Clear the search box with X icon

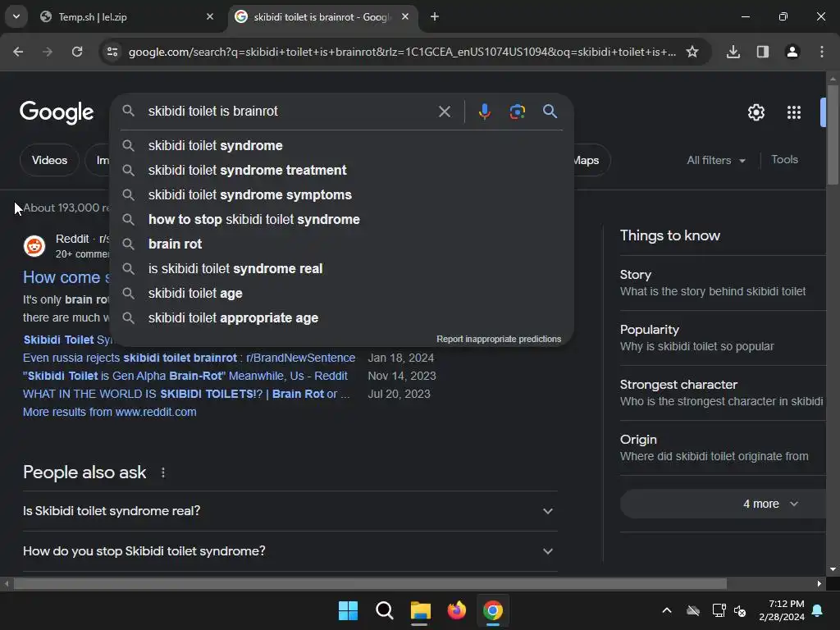[x=444, y=112]
